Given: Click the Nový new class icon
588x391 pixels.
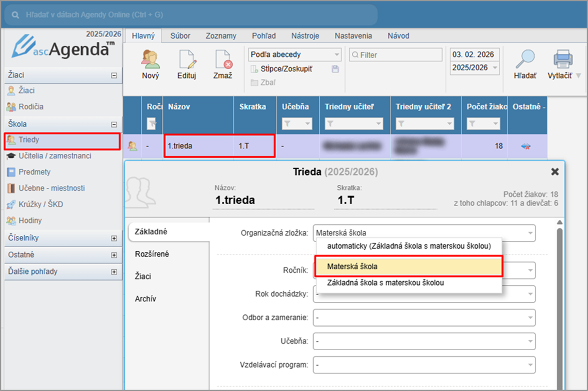Looking at the screenshot, I should (151, 60).
